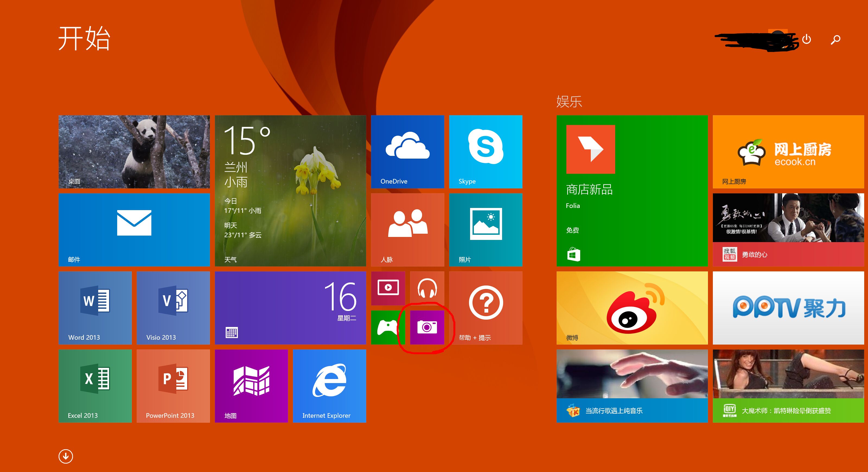Open the Kuwo music tile with hand image
The width and height of the screenshot is (868, 472).
point(632,386)
